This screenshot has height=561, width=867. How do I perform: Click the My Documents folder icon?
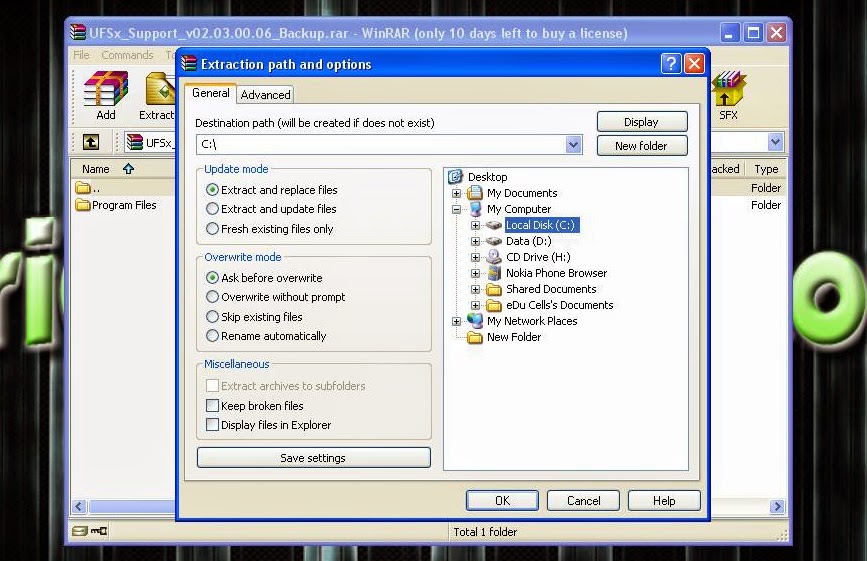pyautogui.click(x=474, y=193)
